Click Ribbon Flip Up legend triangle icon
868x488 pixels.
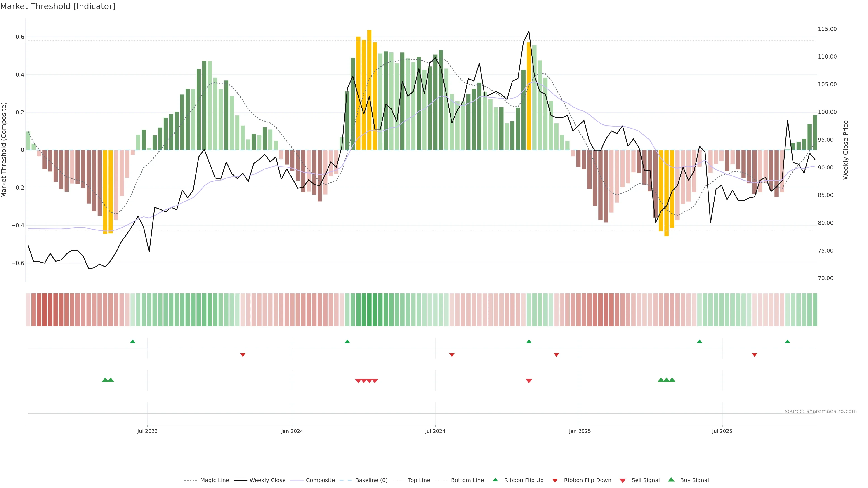[x=495, y=480]
